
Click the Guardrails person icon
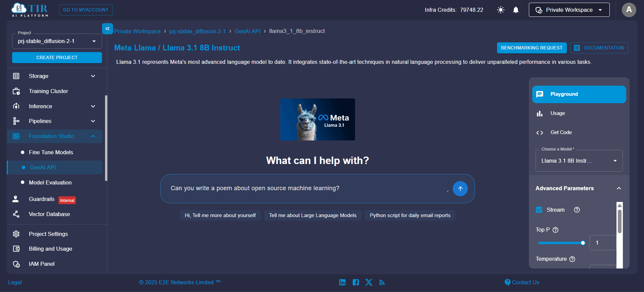click(x=15, y=199)
